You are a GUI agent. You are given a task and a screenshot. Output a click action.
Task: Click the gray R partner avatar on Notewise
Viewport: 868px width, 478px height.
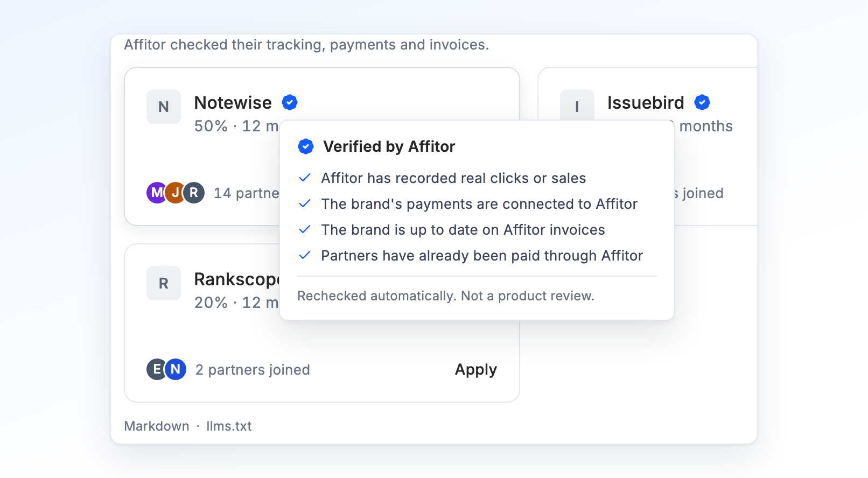coord(194,193)
